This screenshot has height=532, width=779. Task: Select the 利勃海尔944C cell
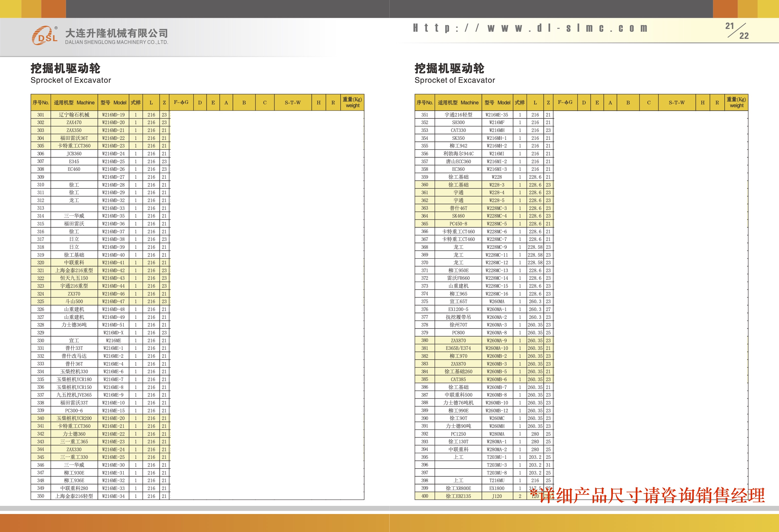pyautogui.click(x=458, y=154)
